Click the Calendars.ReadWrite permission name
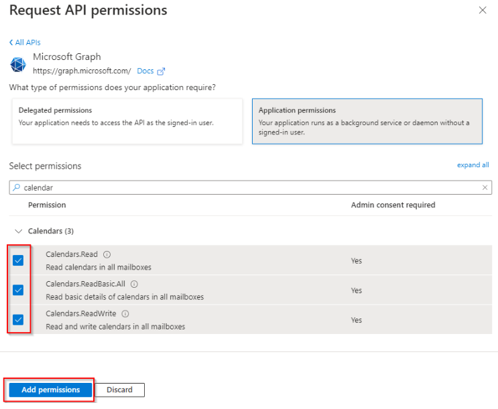This screenshot has height=409, width=498. click(x=81, y=314)
